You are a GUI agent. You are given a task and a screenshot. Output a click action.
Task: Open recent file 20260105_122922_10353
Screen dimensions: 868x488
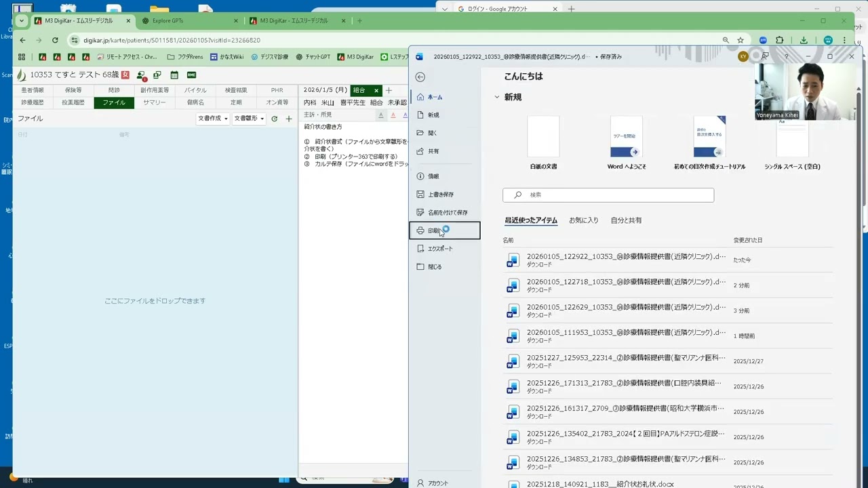click(x=667, y=260)
